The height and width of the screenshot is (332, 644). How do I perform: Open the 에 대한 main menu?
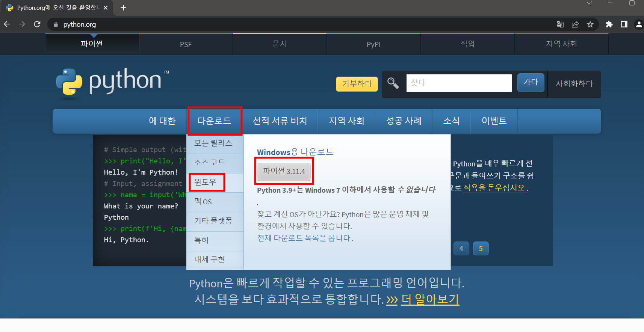pos(162,121)
